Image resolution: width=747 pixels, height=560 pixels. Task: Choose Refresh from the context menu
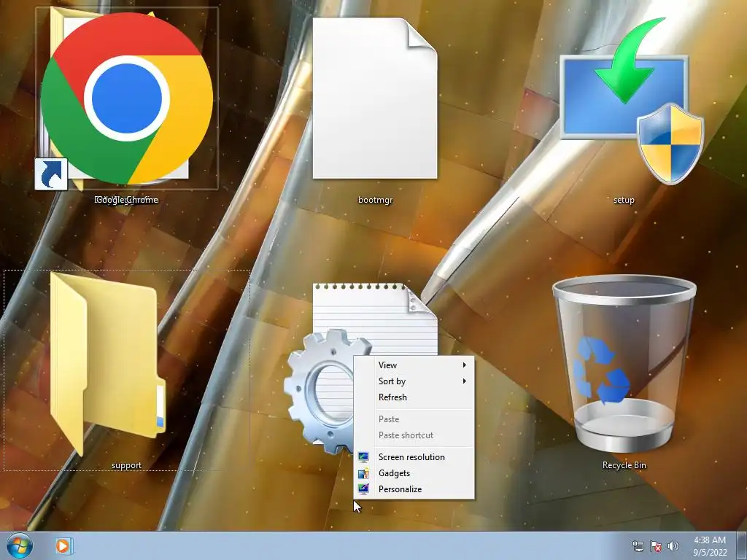414,397
